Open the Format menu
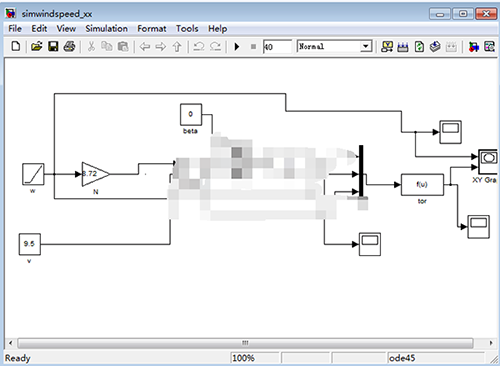The image size is (500, 366). tap(152, 29)
